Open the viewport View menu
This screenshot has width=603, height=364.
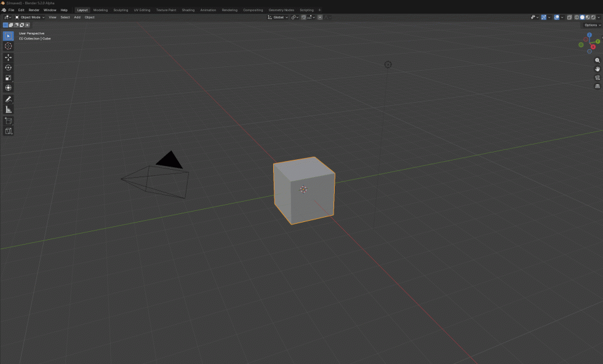pyautogui.click(x=52, y=17)
